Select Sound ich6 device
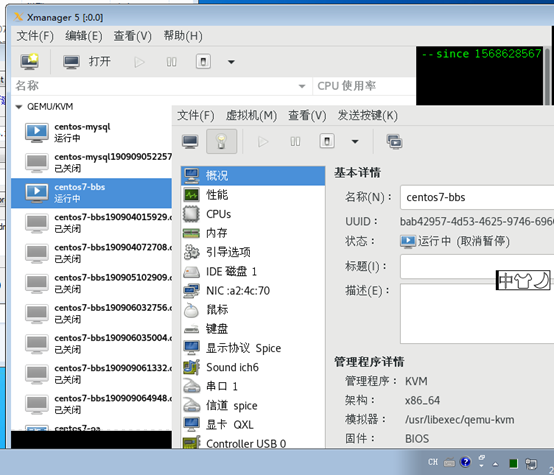Screen dimensions: 554x475 253,367
